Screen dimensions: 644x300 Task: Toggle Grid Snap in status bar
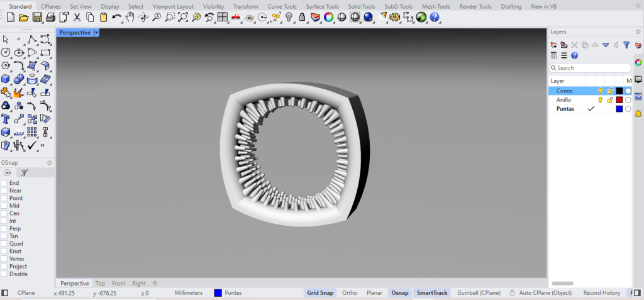coord(320,293)
